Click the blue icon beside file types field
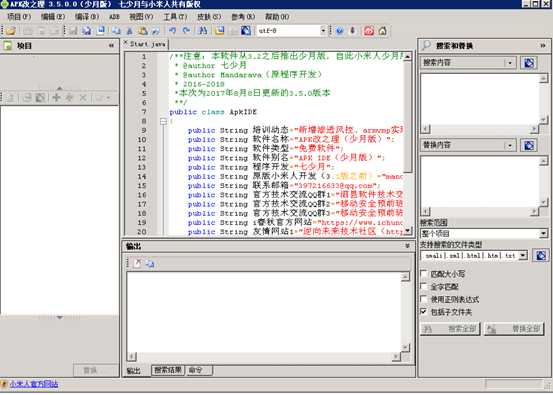 [x=541, y=255]
